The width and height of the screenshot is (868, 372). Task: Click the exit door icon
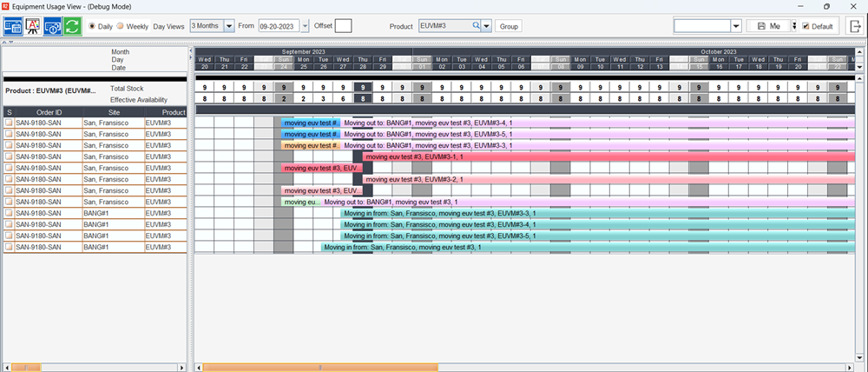coord(853,26)
